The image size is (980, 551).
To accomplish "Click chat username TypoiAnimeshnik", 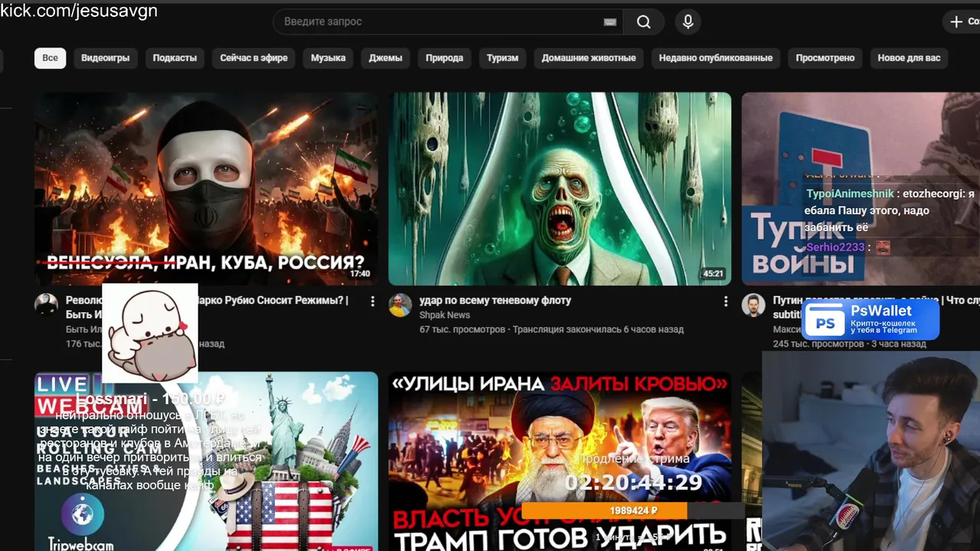I will pos(850,194).
